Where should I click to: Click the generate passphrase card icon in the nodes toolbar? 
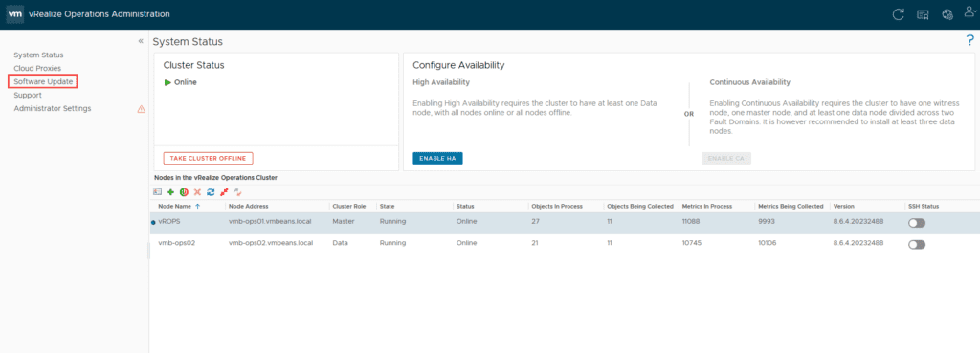click(158, 192)
